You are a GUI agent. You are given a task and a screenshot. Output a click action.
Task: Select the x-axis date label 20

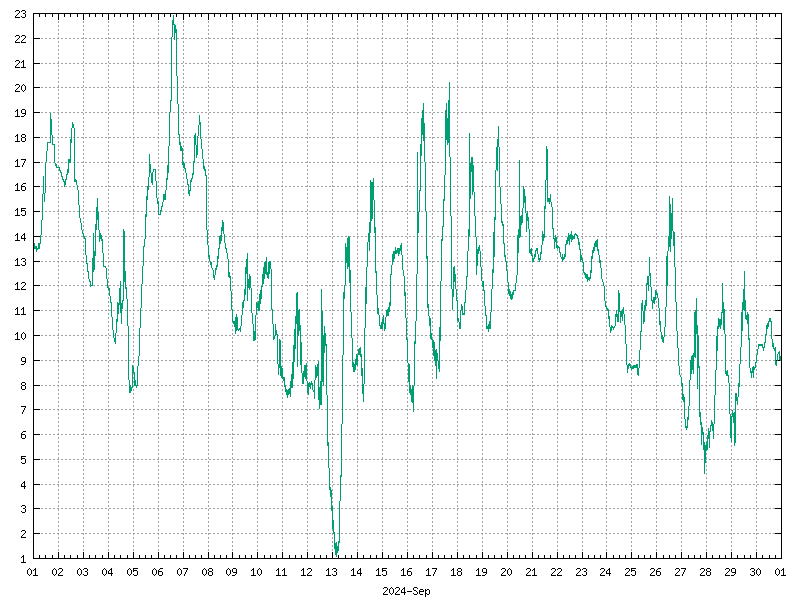coord(506,572)
